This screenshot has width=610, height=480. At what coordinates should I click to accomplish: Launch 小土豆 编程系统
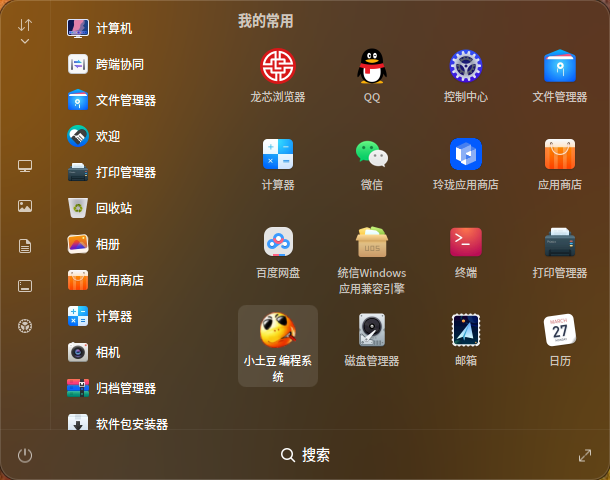(x=278, y=346)
